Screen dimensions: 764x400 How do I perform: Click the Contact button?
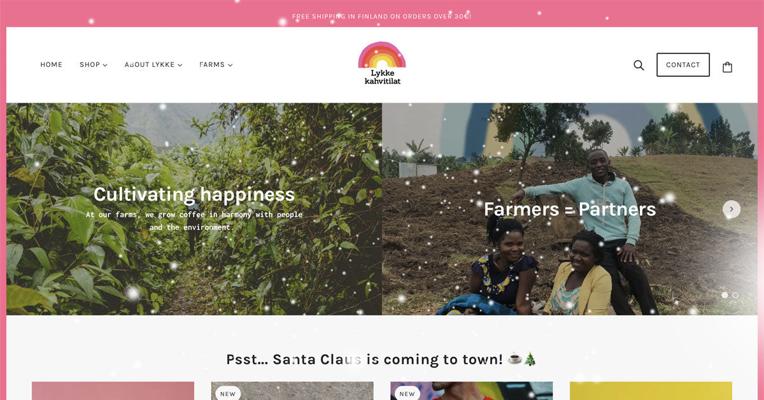683,65
